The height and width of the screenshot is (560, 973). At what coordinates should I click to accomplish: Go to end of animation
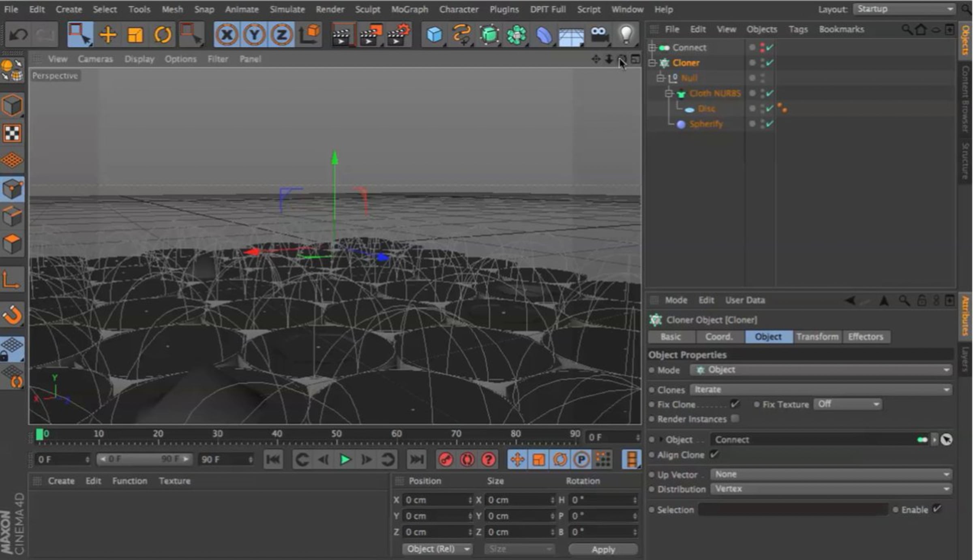click(x=416, y=460)
